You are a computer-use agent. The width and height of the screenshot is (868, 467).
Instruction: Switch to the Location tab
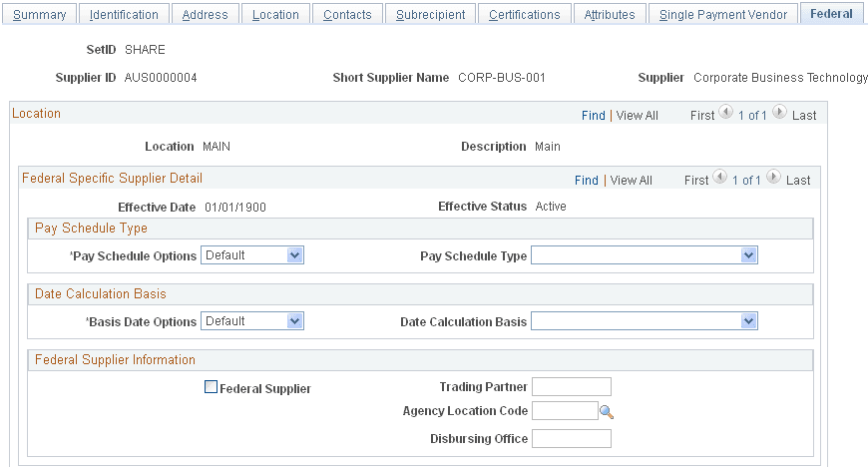[x=275, y=14]
